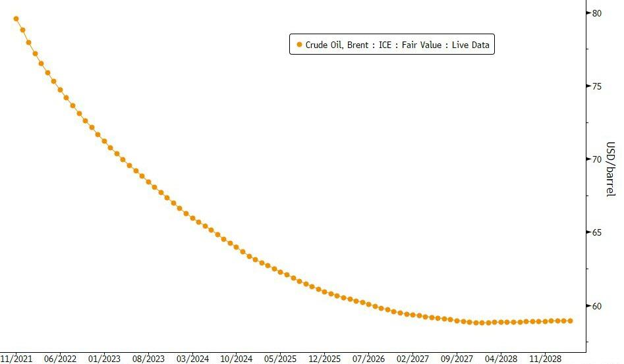Click the orange legend marker dot
The height and width of the screenshot is (364, 624).
[x=299, y=45]
